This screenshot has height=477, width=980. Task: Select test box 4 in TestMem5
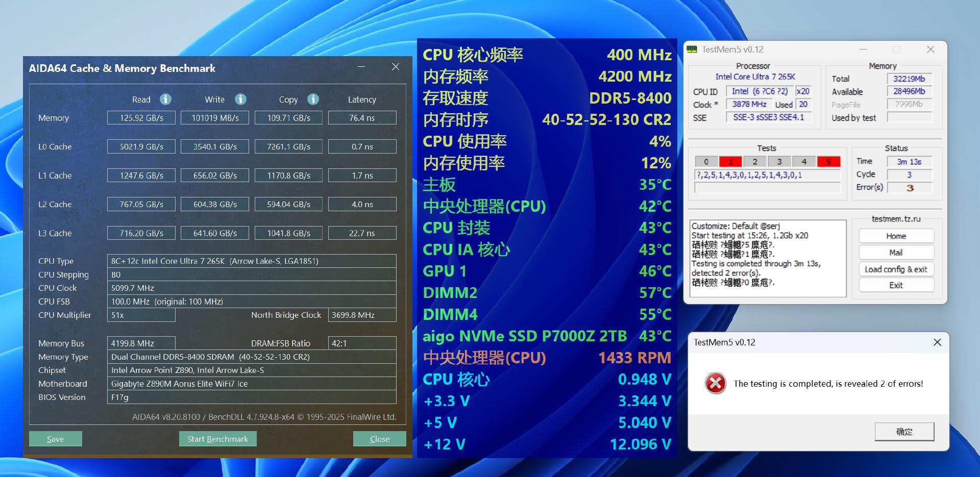point(804,162)
